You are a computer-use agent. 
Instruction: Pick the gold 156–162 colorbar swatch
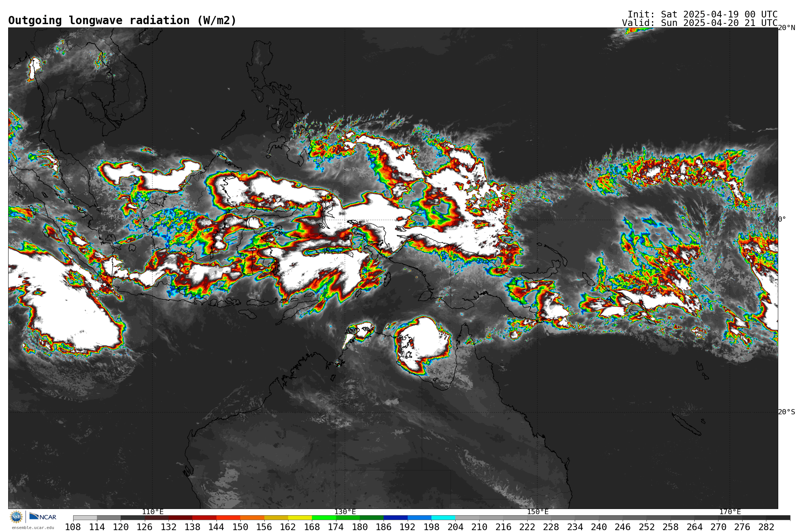click(x=276, y=518)
